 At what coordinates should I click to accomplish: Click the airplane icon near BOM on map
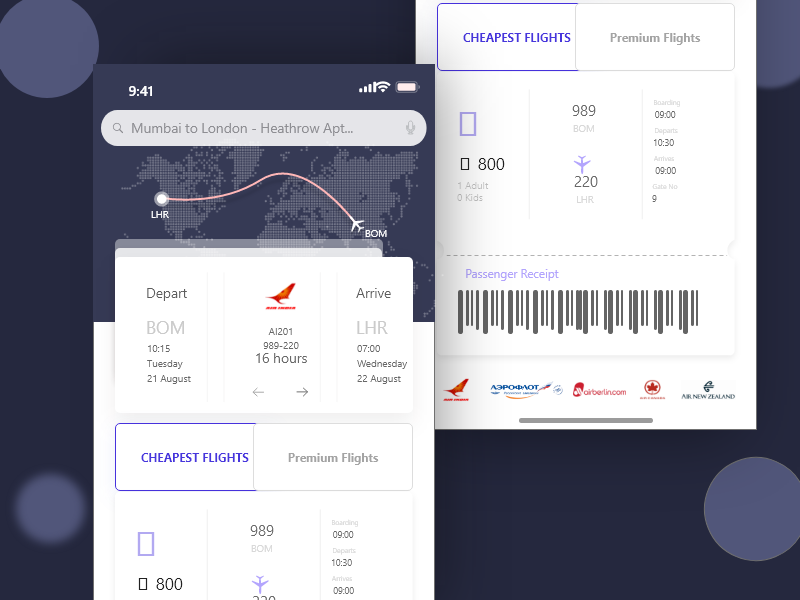click(x=357, y=224)
